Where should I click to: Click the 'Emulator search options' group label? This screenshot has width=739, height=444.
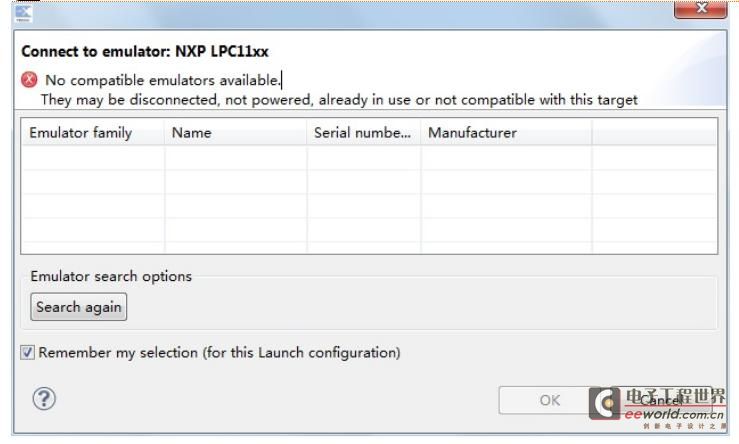tap(111, 276)
